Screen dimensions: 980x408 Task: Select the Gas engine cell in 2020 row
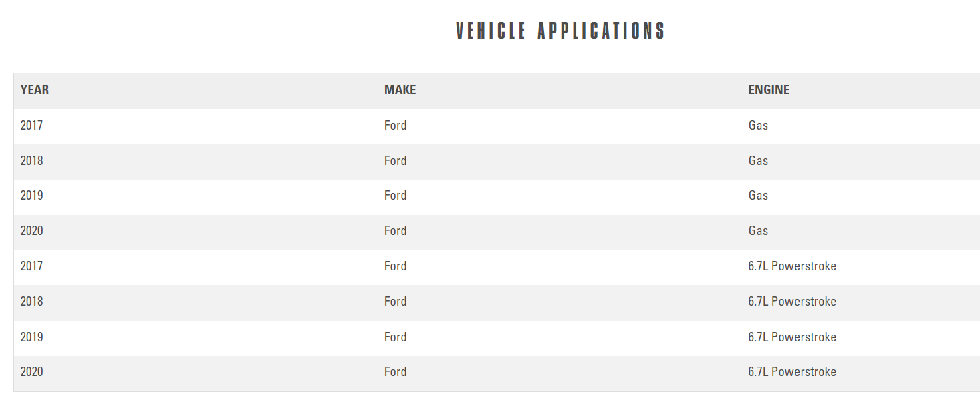click(758, 231)
